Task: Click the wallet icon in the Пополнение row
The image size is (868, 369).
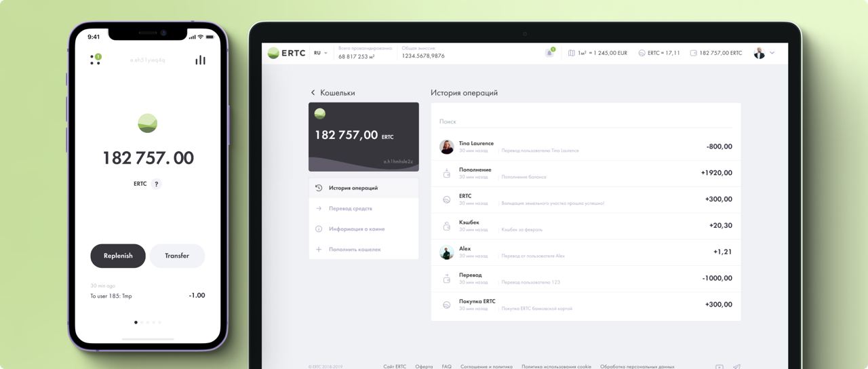Action: pos(446,173)
